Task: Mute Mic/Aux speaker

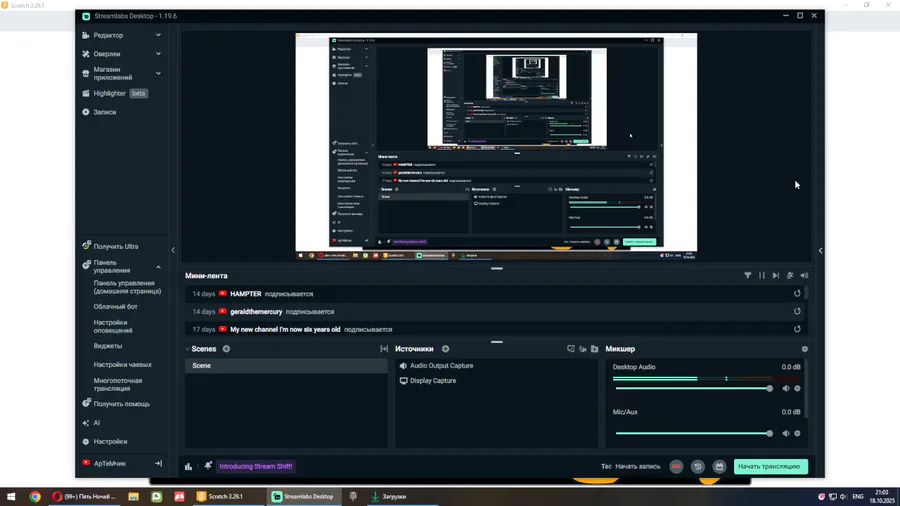Action: 786,434
